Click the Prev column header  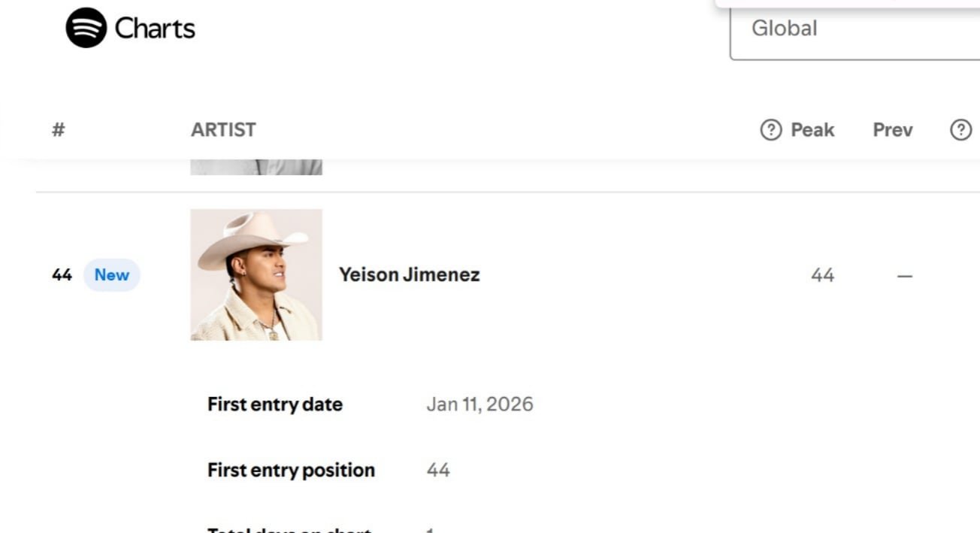click(892, 129)
